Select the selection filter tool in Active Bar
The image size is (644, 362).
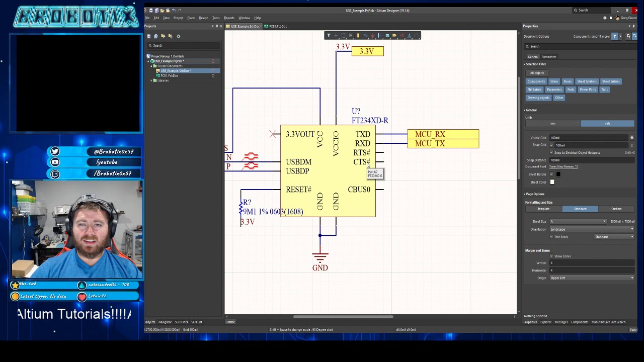tap(329, 35)
